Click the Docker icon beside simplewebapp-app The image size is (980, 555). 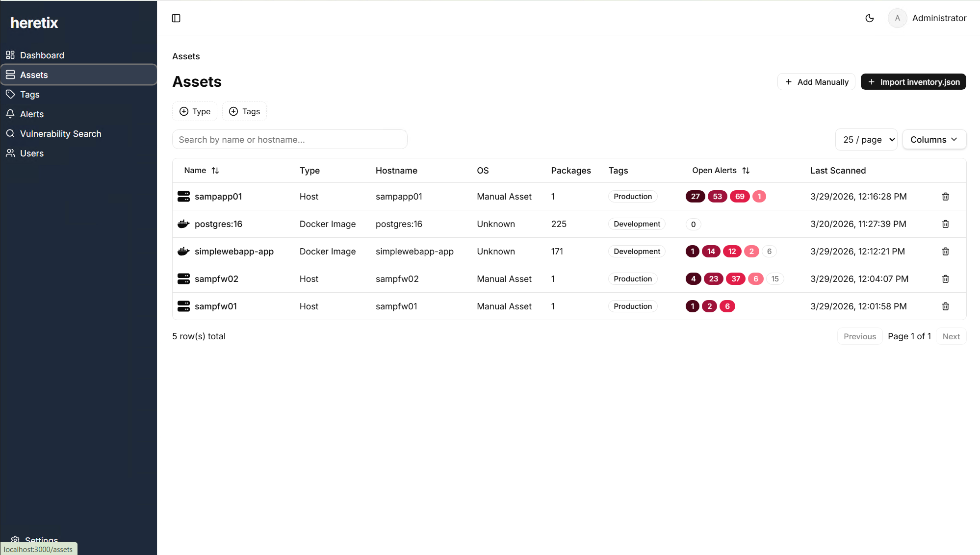coord(183,252)
